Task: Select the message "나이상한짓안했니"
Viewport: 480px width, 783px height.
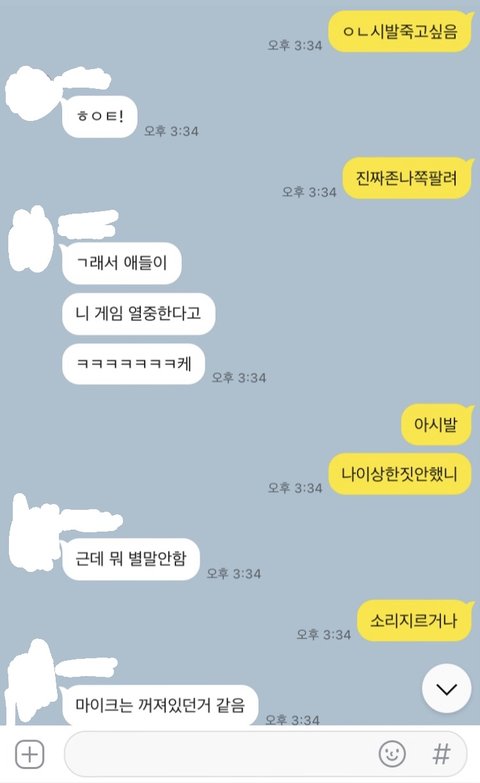Action: tap(400, 474)
